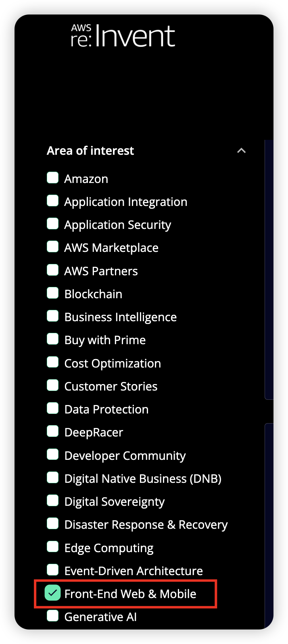Check the AWS Partners option
The width and height of the screenshot is (288, 644).
pyautogui.click(x=53, y=270)
